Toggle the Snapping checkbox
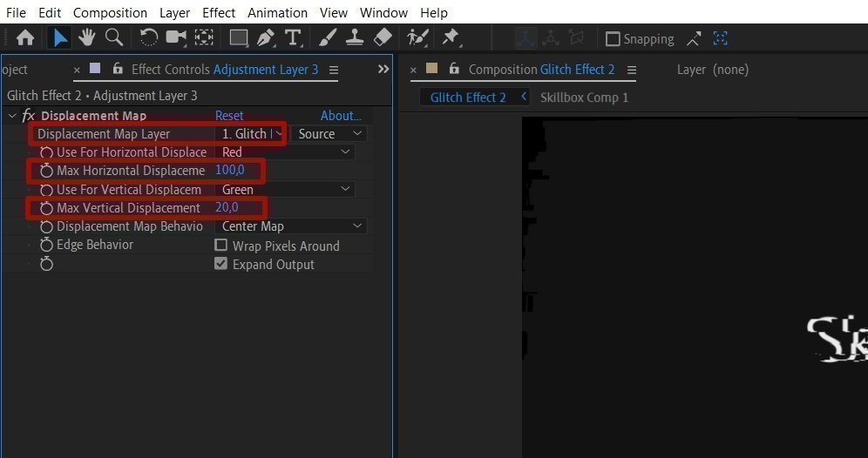Image resolution: width=868 pixels, height=458 pixels. (x=613, y=38)
